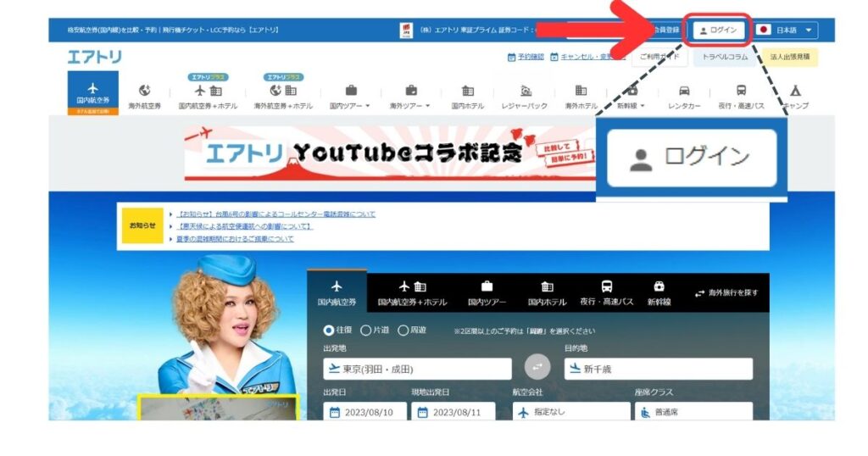The image size is (868, 456).
Task: Open the エアトリ YouTubeコラボ記念 banner
Action: pos(390,154)
